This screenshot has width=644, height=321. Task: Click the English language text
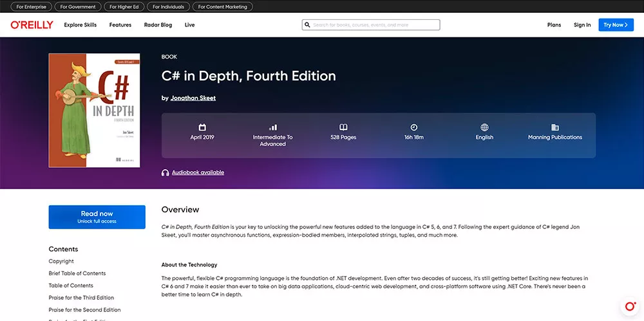point(485,138)
